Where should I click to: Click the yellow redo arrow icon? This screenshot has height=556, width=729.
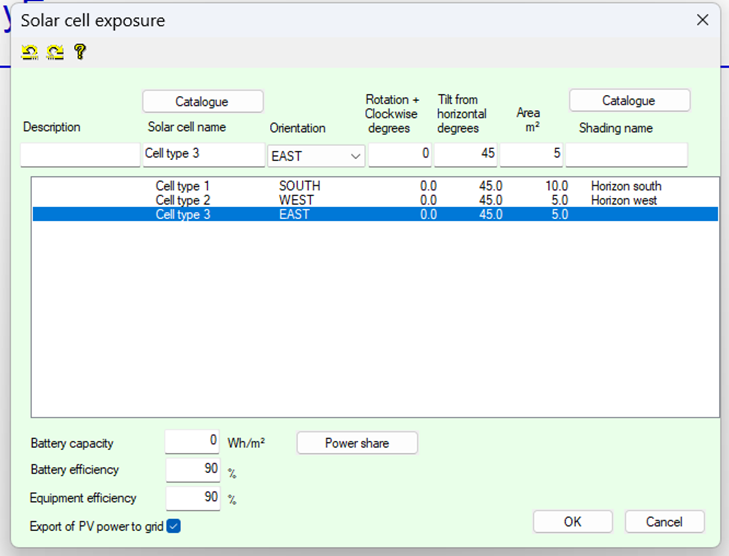tap(55, 52)
